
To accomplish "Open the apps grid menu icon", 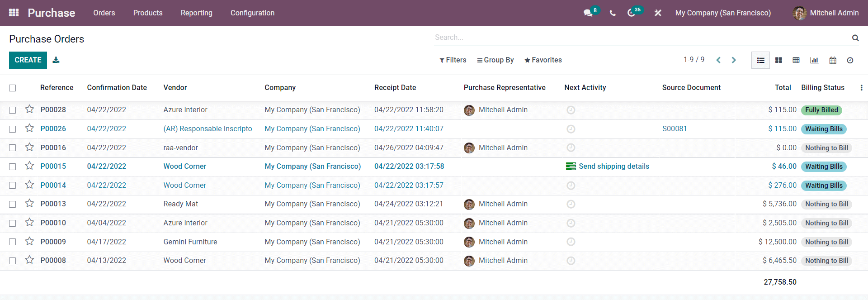I will point(14,13).
